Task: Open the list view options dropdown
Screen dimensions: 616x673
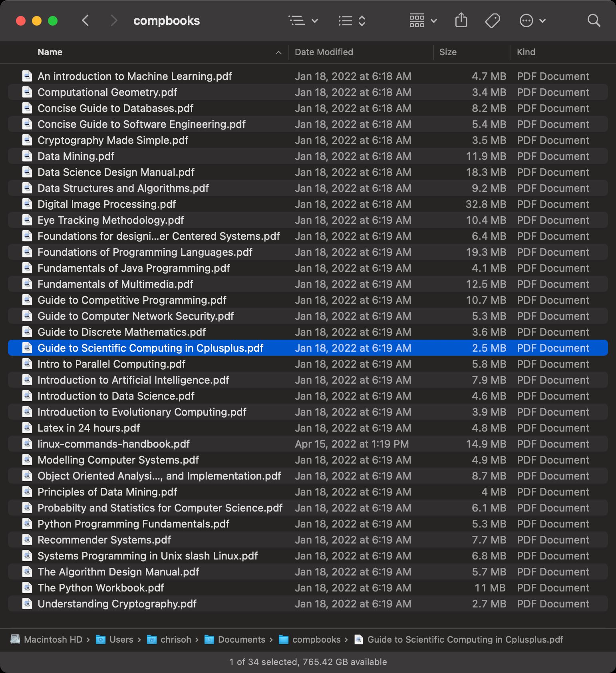Action: click(303, 20)
